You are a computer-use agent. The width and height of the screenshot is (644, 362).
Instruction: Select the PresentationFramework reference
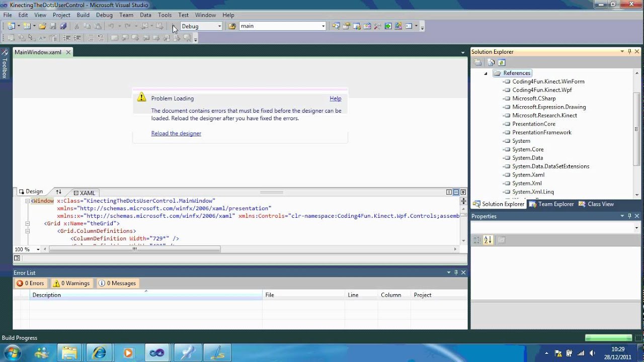542,133
